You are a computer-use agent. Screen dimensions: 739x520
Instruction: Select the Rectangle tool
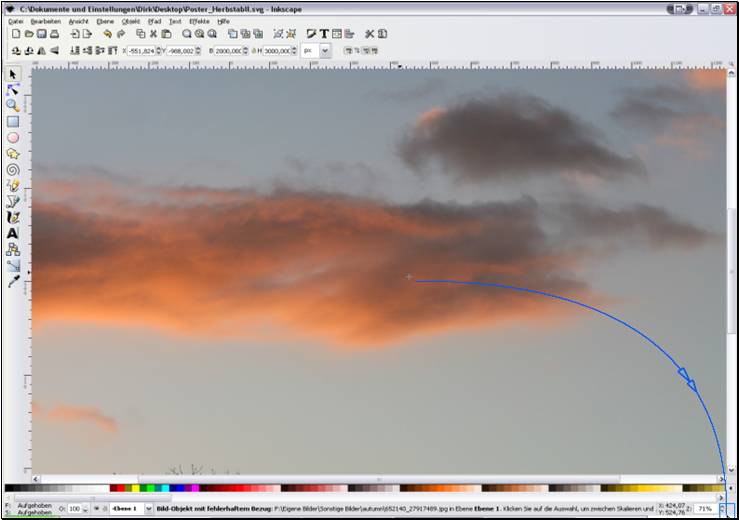(13, 121)
